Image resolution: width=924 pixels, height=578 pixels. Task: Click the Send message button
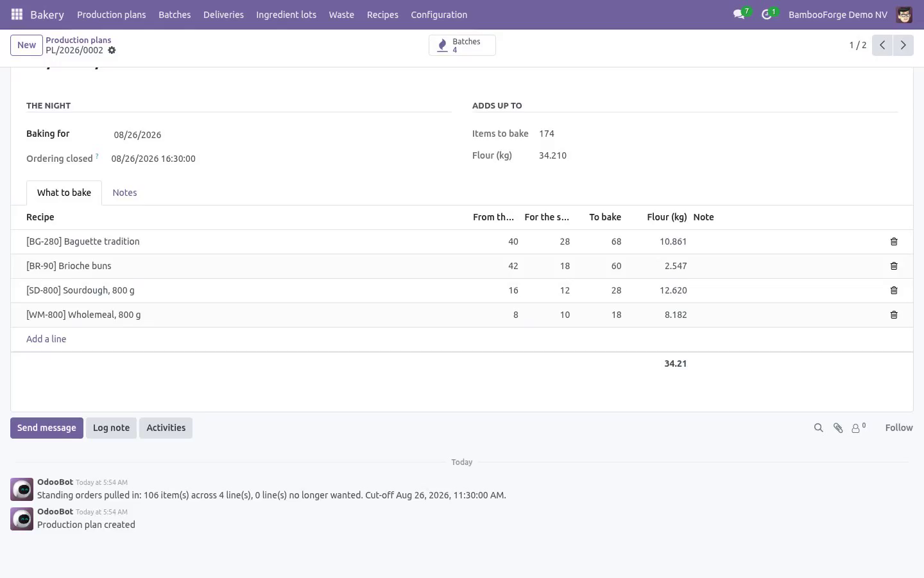pyautogui.click(x=47, y=428)
